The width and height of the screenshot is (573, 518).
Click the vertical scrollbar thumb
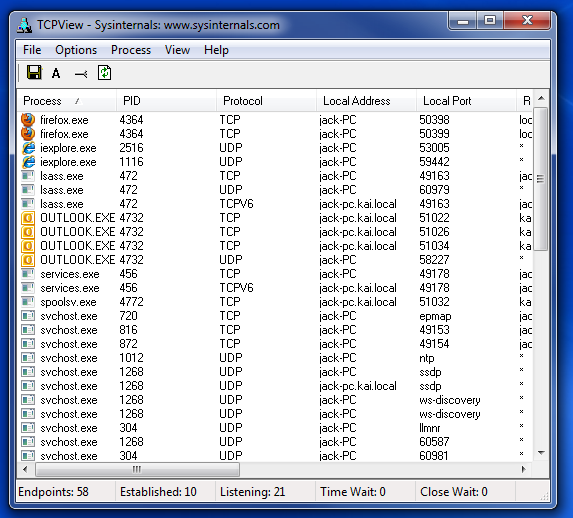point(540,179)
